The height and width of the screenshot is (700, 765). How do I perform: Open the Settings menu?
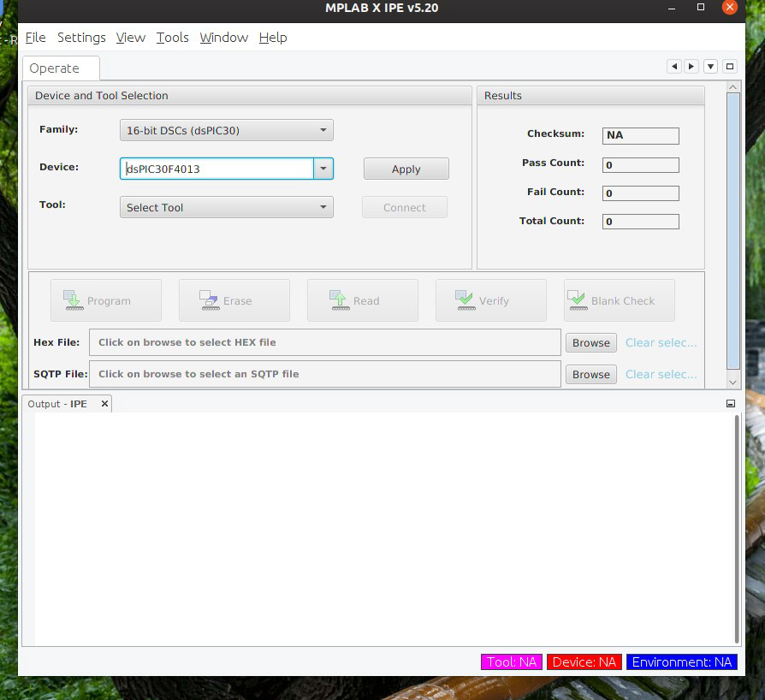tap(81, 38)
